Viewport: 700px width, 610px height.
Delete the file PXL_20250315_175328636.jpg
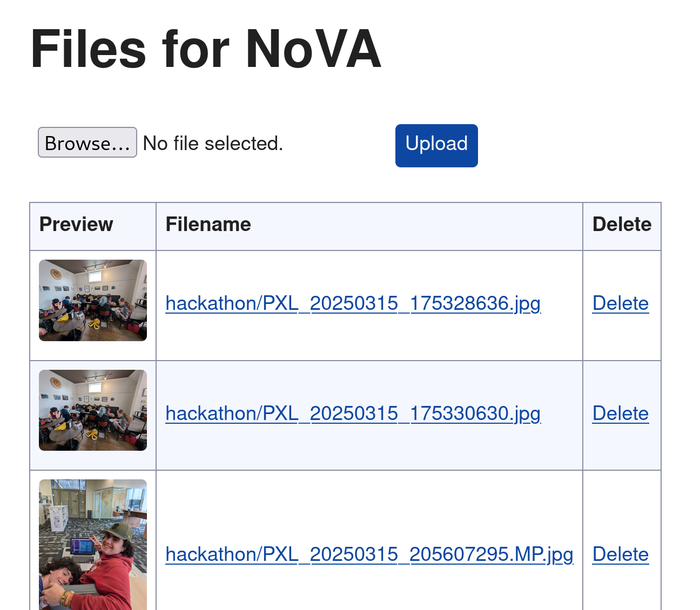coord(620,303)
